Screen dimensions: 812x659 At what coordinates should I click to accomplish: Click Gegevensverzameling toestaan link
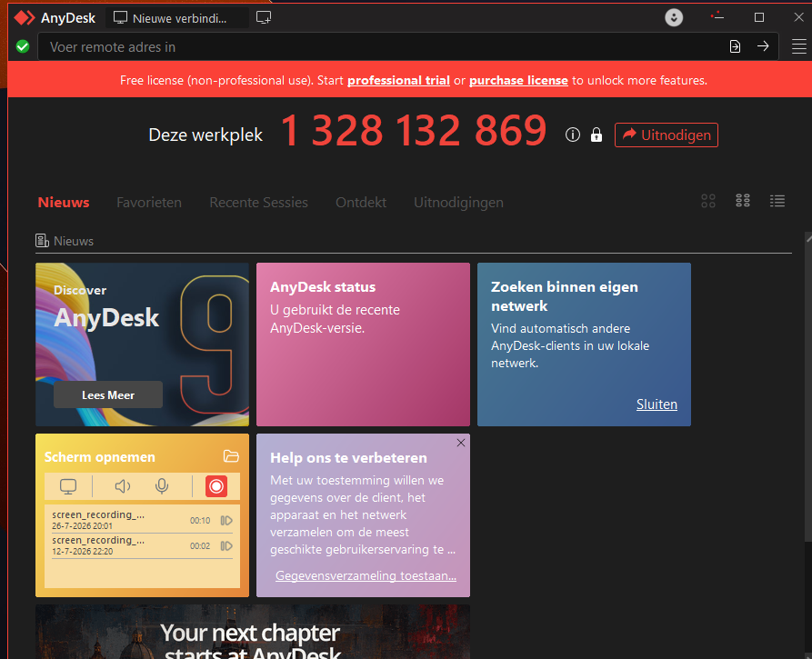pyautogui.click(x=366, y=575)
